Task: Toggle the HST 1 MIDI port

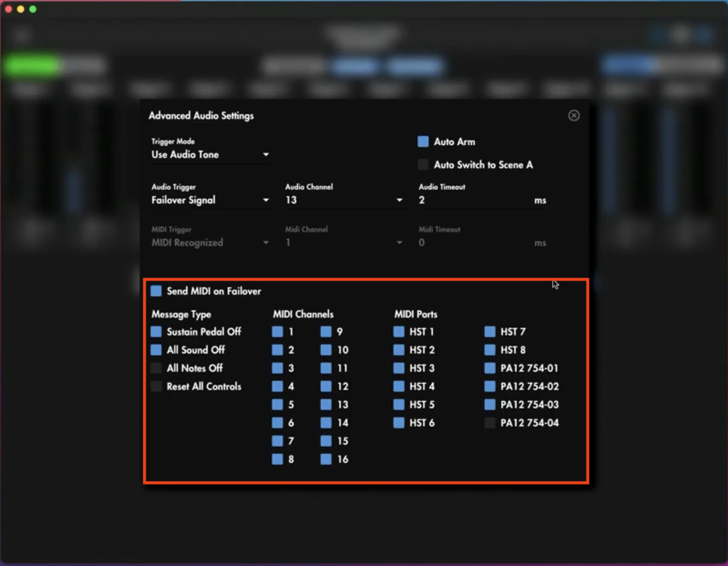Action: pos(400,332)
